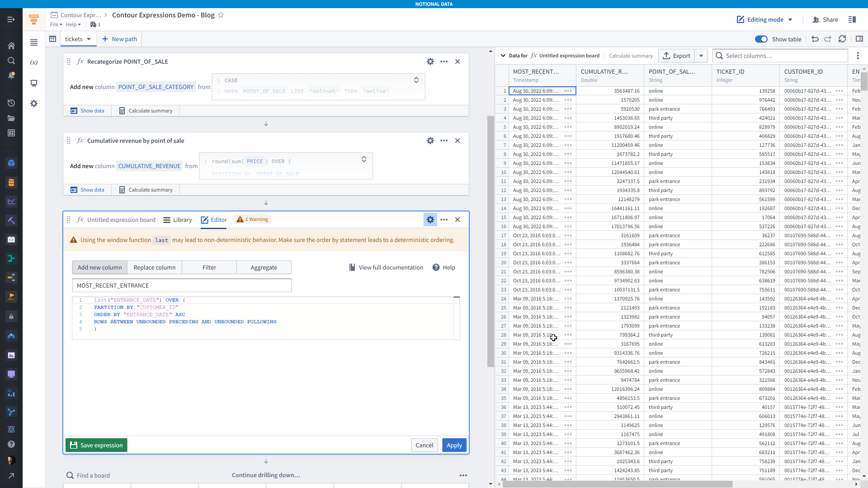Open notifications bell in left sidebar
Screen dimensions: 868x488
[x=11, y=75]
